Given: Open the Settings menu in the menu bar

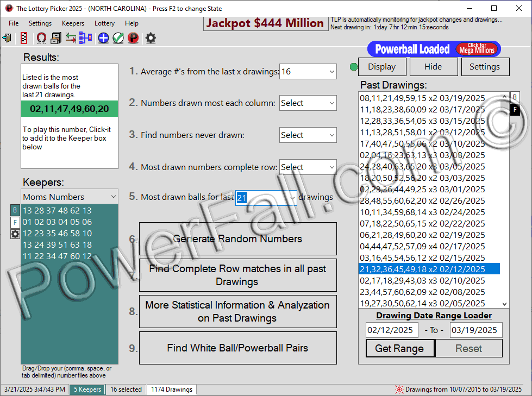Looking at the screenshot, I should click(40, 23).
